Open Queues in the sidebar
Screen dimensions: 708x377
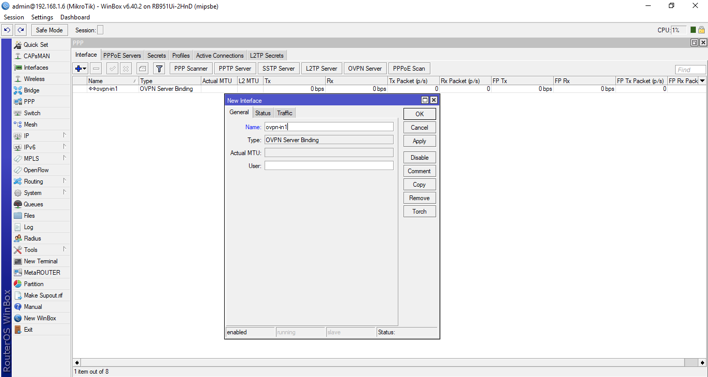tap(33, 204)
